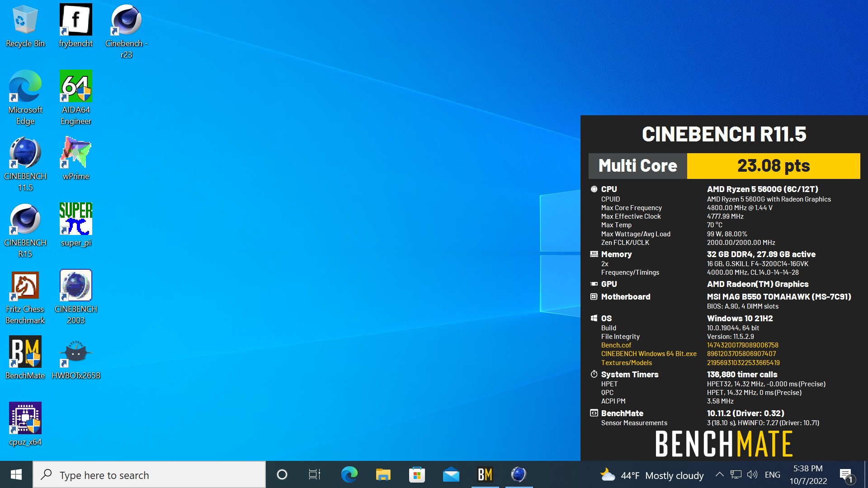Select the Microsoft Edge desktop icon
Screen dimensions: 868x488
25,98
